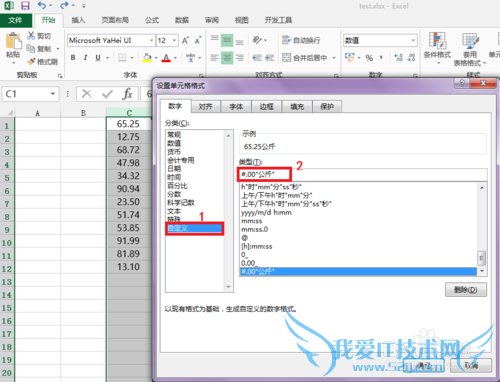
Task: Switch to the 公式 ribbon tab
Action: pos(152,20)
